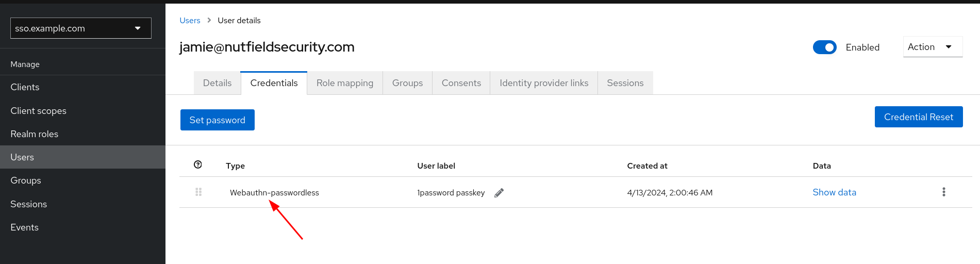Navigate to the Users breadcrumb link
This screenshot has height=264, width=980.
click(x=190, y=21)
